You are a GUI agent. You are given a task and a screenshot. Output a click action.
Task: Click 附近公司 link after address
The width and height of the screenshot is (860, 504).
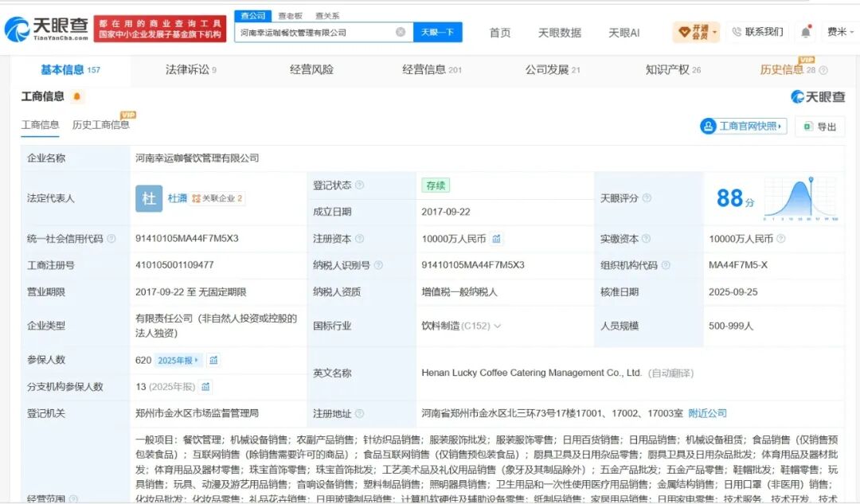(x=708, y=413)
